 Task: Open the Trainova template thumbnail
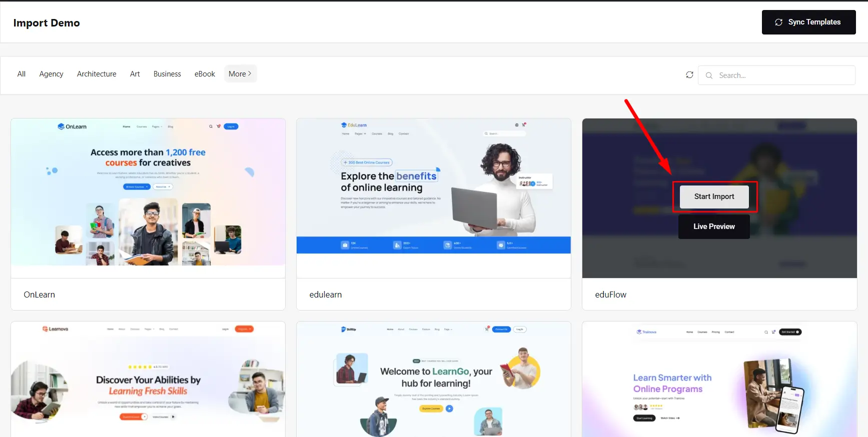pos(719,379)
